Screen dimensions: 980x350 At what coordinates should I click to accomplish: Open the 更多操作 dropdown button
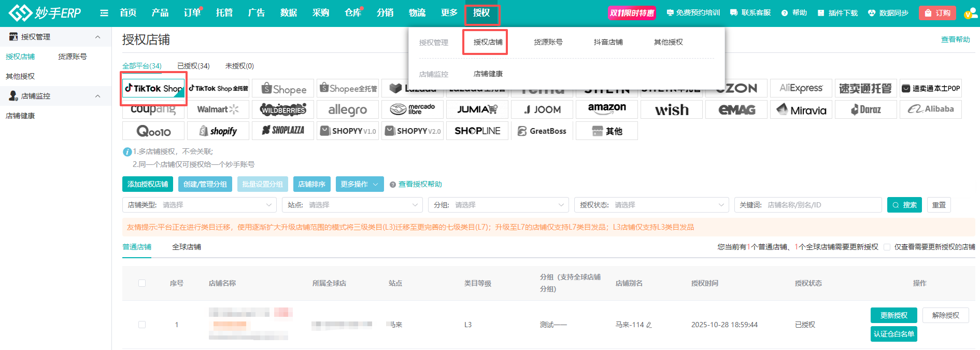click(x=360, y=184)
